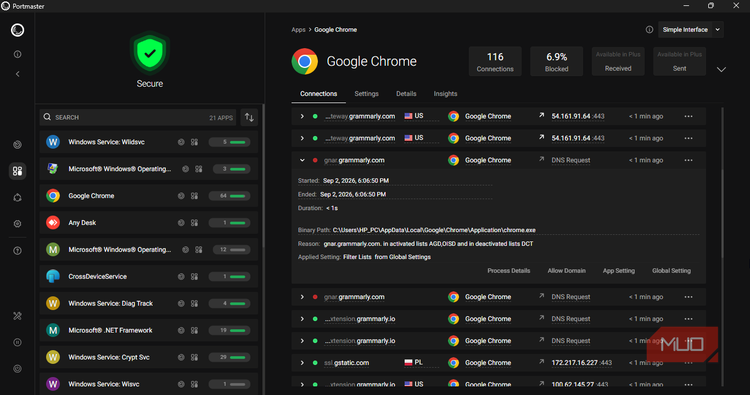Click IP address 172.217.16.227

575,363
